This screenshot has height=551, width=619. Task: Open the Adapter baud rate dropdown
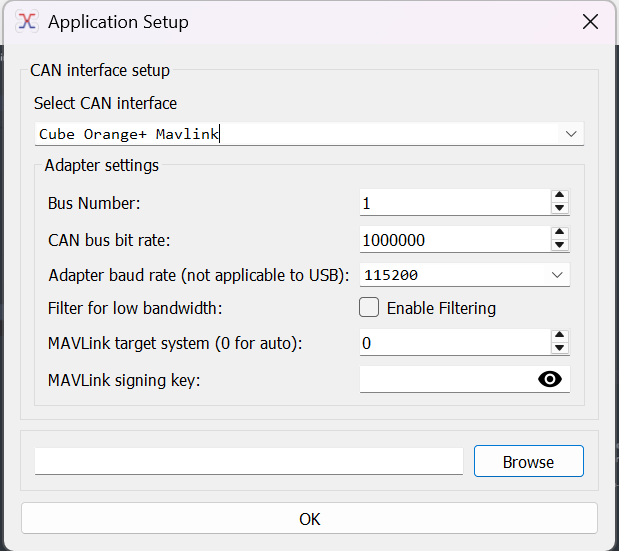(x=557, y=275)
